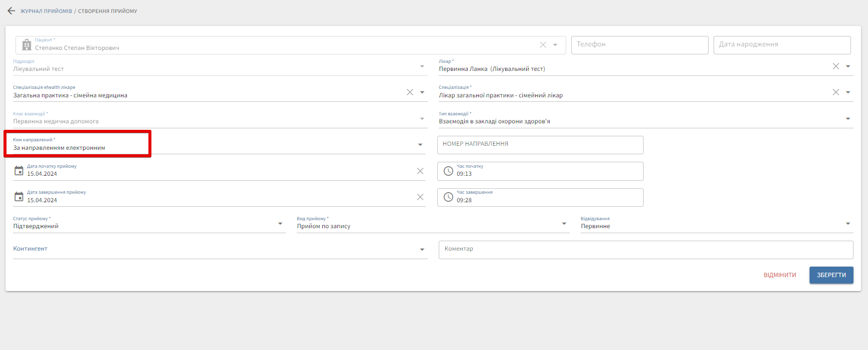Screen dimensions: 868x350
Task: Open the Контингент dropdown
Action: point(422,250)
